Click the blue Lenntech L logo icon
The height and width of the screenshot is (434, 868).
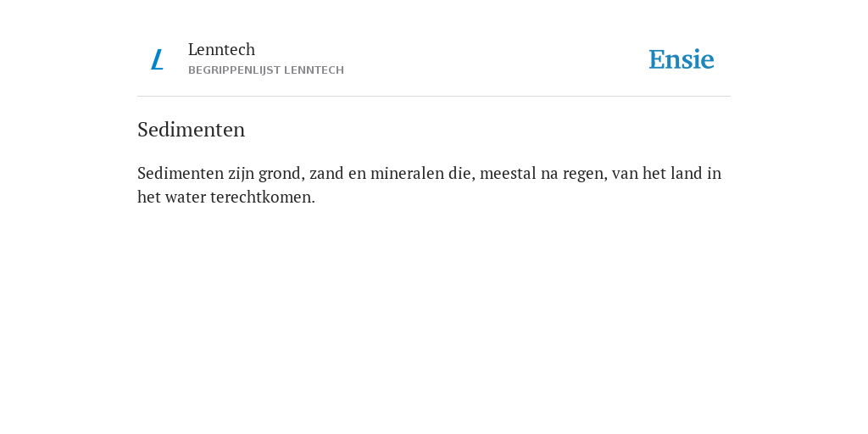[x=157, y=59]
